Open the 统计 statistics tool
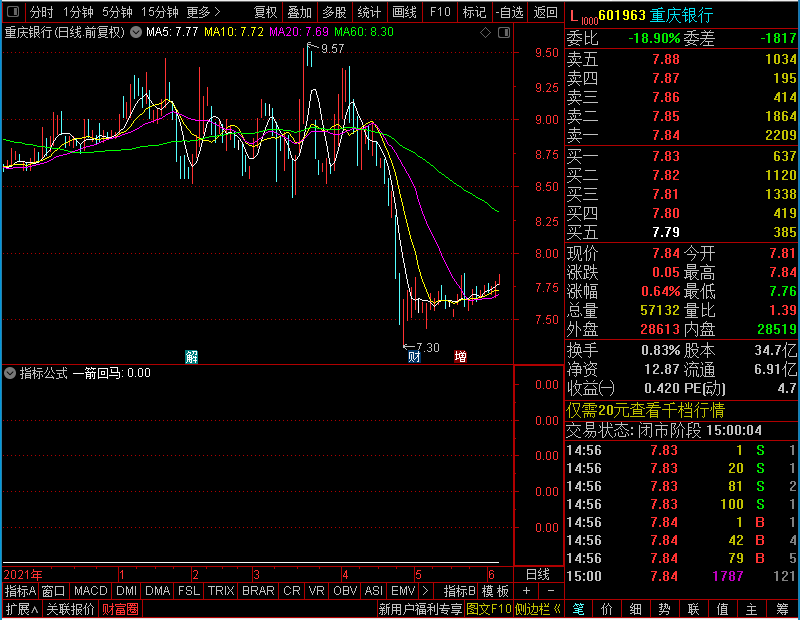This screenshot has height=620, width=800. click(x=369, y=12)
